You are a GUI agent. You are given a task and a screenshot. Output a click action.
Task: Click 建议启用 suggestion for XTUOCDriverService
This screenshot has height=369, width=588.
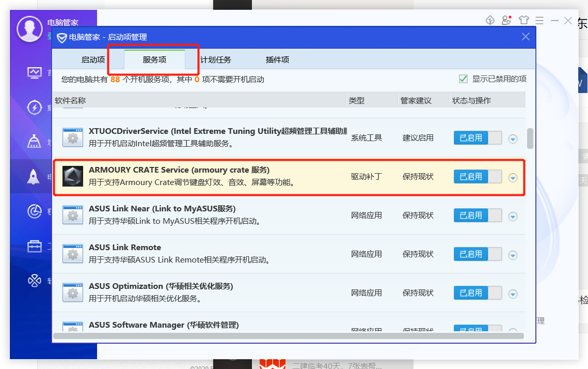[418, 138]
